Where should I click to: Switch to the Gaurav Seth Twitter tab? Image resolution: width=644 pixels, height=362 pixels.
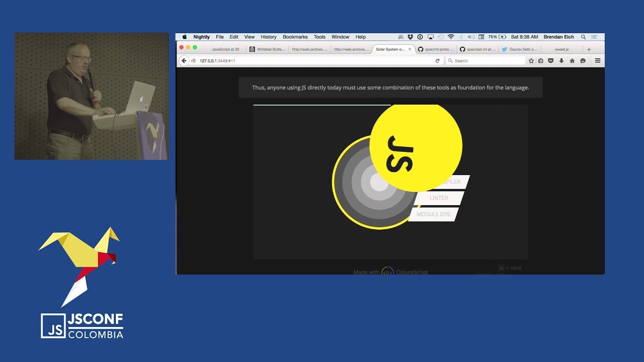[x=520, y=49]
